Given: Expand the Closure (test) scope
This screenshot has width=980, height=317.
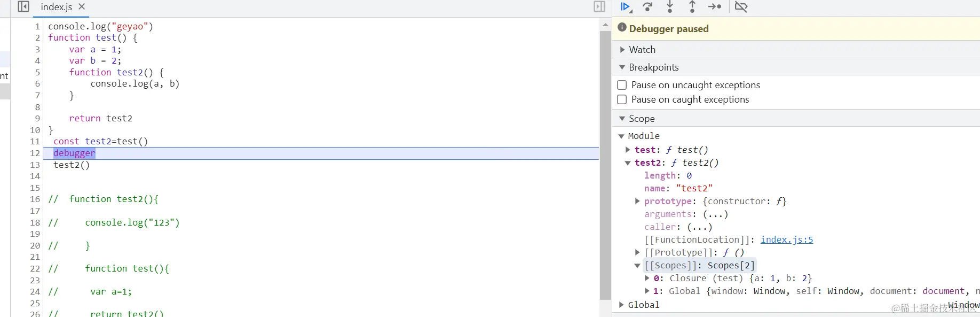Looking at the screenshot, I should coord(647,278).
